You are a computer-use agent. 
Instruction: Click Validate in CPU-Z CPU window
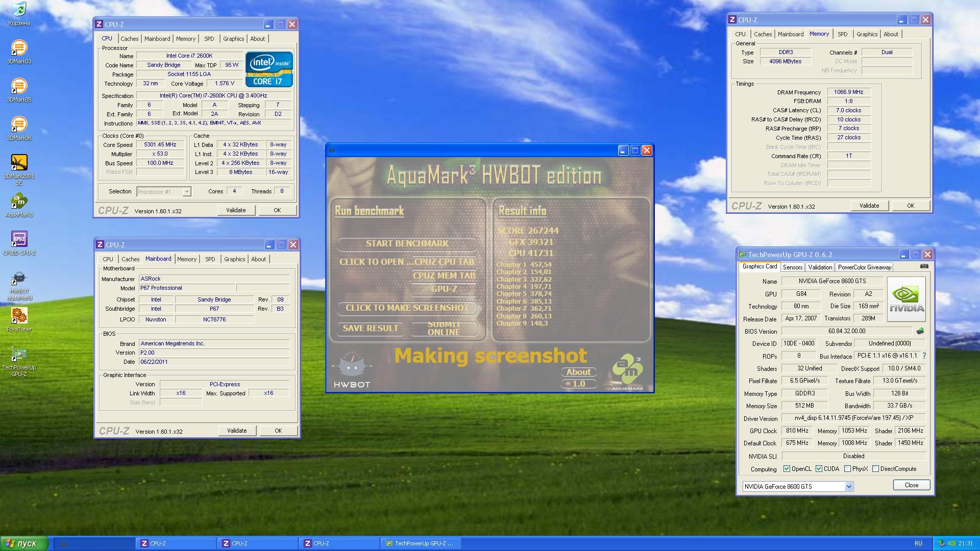(x=236, y=210)
